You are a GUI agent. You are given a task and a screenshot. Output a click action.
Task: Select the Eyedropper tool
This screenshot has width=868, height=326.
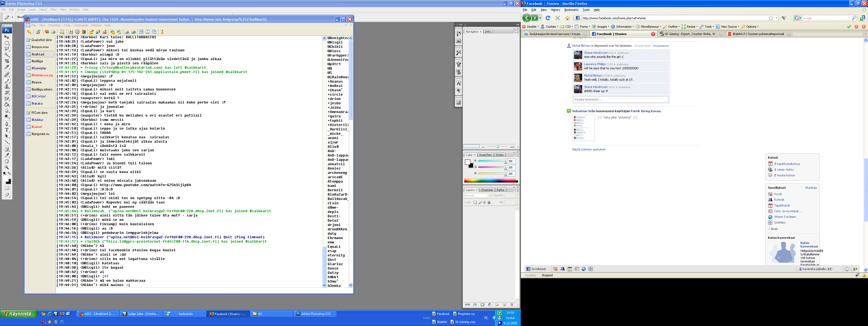[7, 155]
